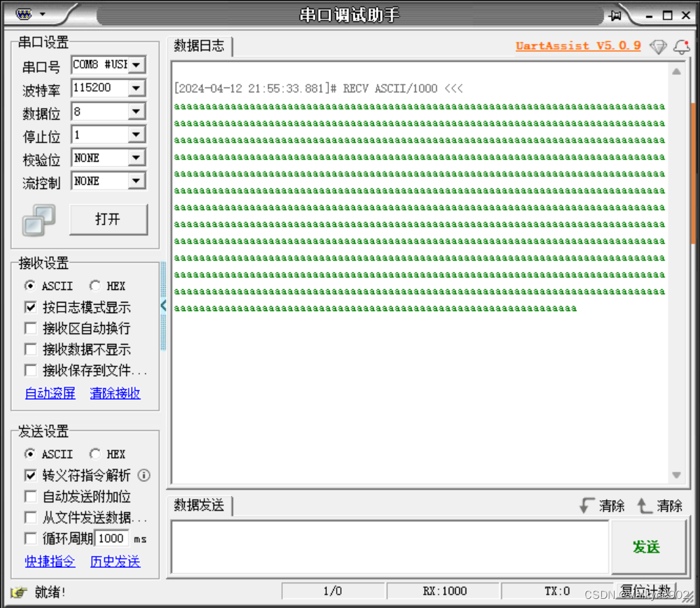Click the diamond icon beside UartAssist version
Image resolution: width=700 pixels, height=608 pixels.
tap(658, 46)
